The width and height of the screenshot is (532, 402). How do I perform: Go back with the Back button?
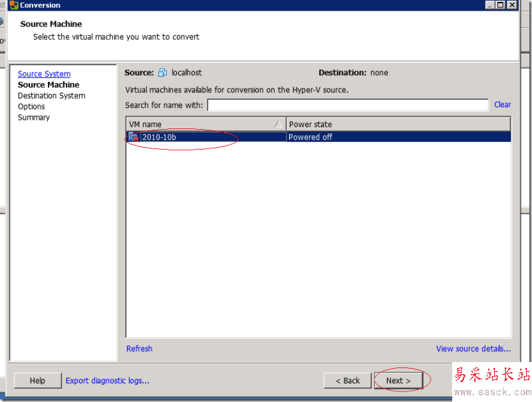point(347,380)
